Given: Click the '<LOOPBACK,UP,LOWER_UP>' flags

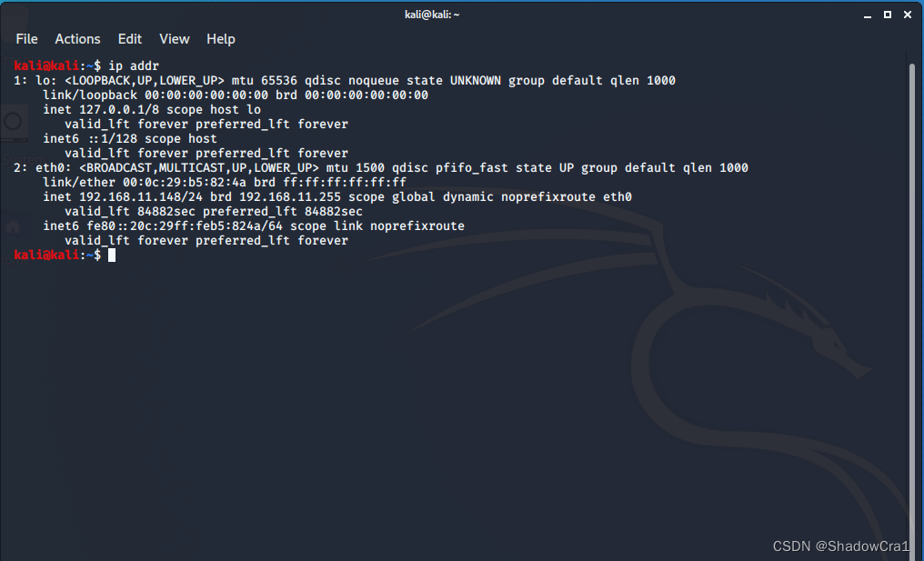Looking at the screenshot, I should [x=145, y=80].
